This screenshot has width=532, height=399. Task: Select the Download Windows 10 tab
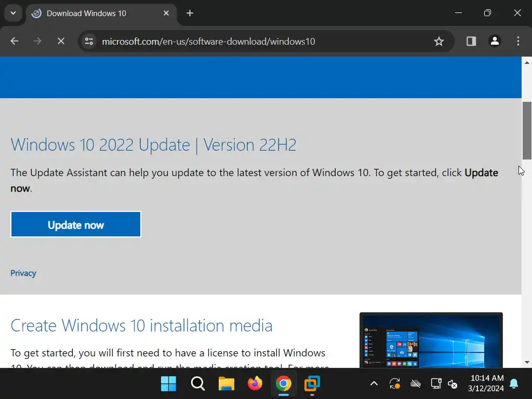pos(101,14)
